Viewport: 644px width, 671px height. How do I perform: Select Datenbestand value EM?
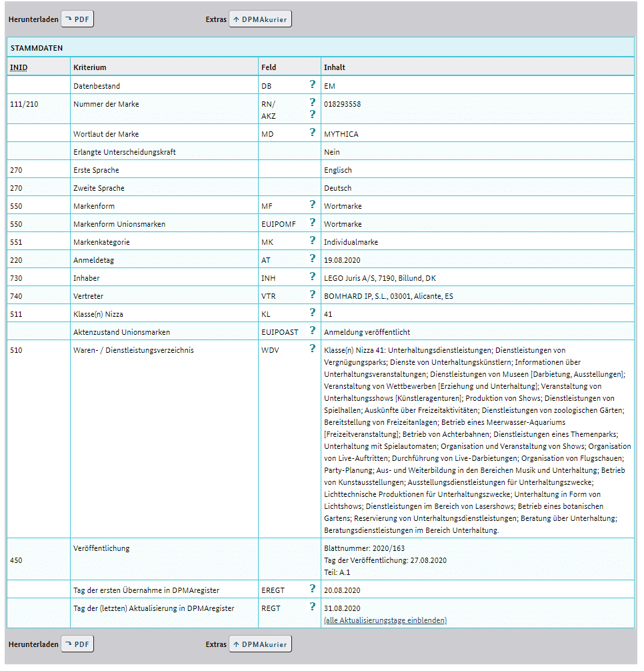pos(330,86)
